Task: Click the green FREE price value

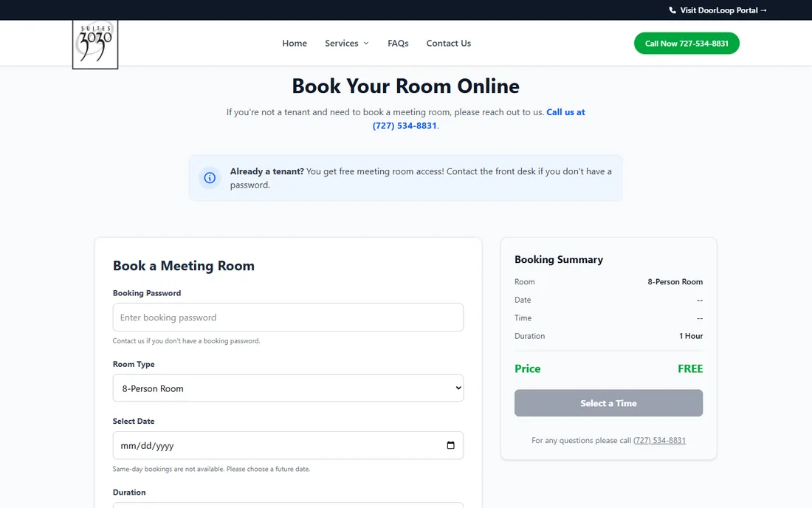Action: point(690,368)
